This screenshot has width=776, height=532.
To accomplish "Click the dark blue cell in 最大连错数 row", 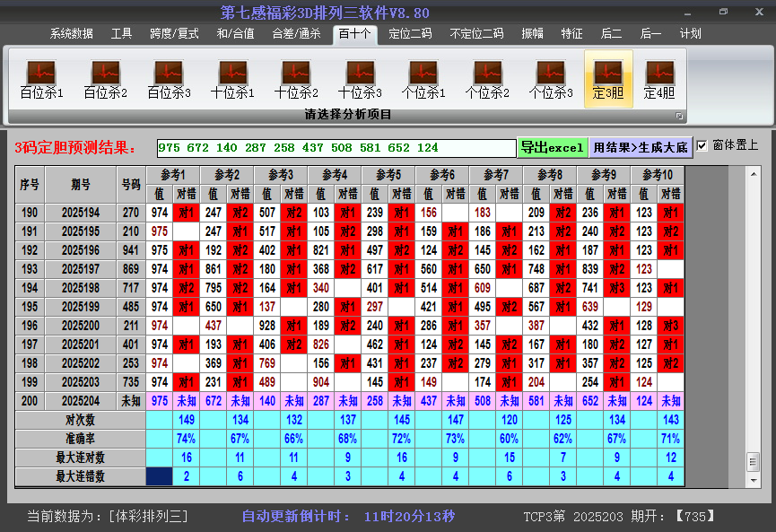I will [160, 476].
